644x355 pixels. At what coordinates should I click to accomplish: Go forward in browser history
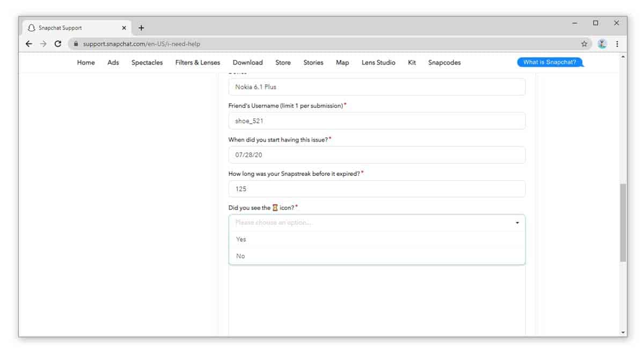point(43,44)
